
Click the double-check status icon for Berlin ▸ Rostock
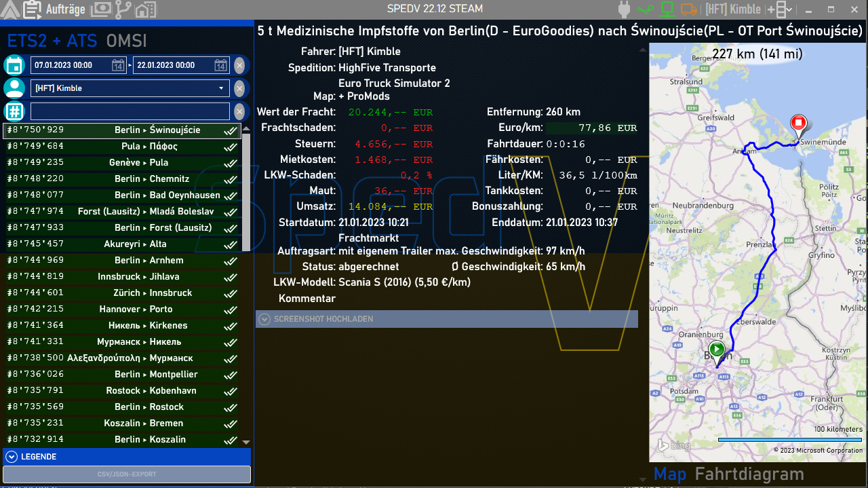tap(231, 407)
